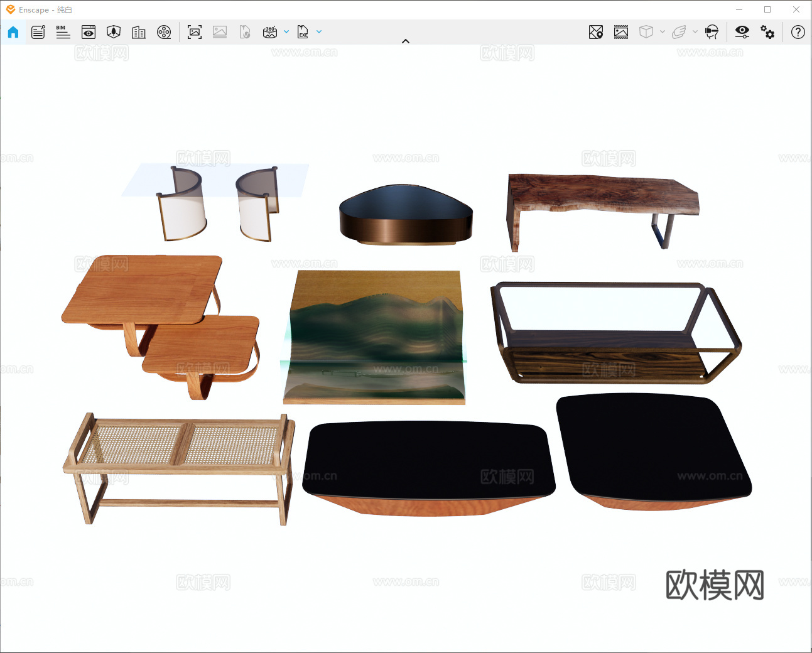Select the glass-and-wood framed coffee table

[x=615, y=333]
